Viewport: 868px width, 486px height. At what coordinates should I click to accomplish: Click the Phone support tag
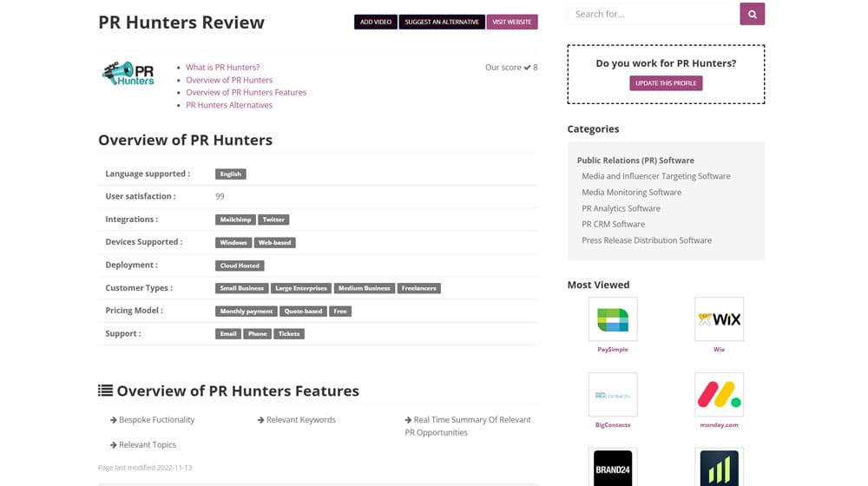pyautogui.click(x=258, y=334)
